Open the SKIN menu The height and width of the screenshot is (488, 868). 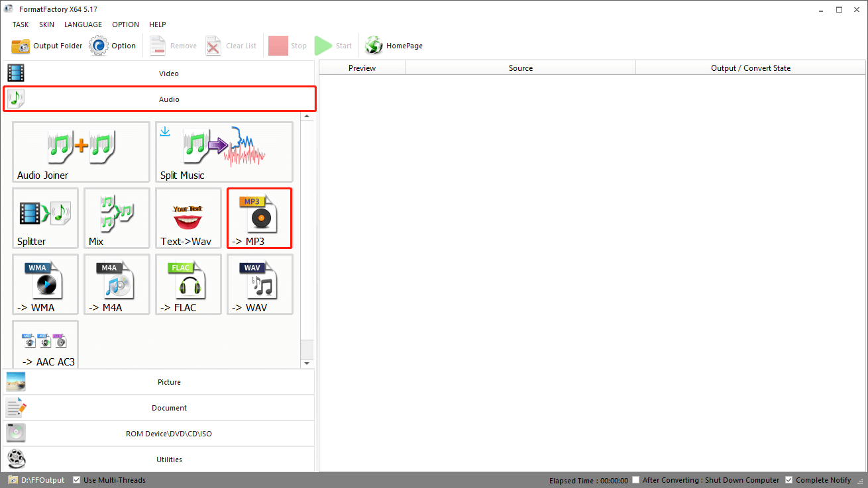(46, 24)
